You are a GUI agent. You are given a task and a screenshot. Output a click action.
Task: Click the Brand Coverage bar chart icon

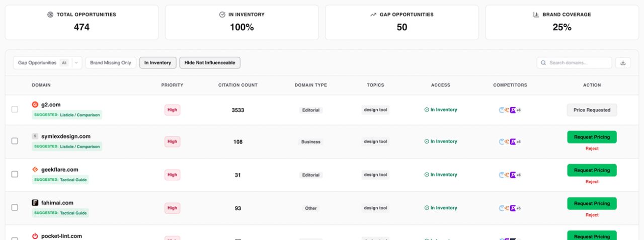pyautogui.click(x=536, y=15)
